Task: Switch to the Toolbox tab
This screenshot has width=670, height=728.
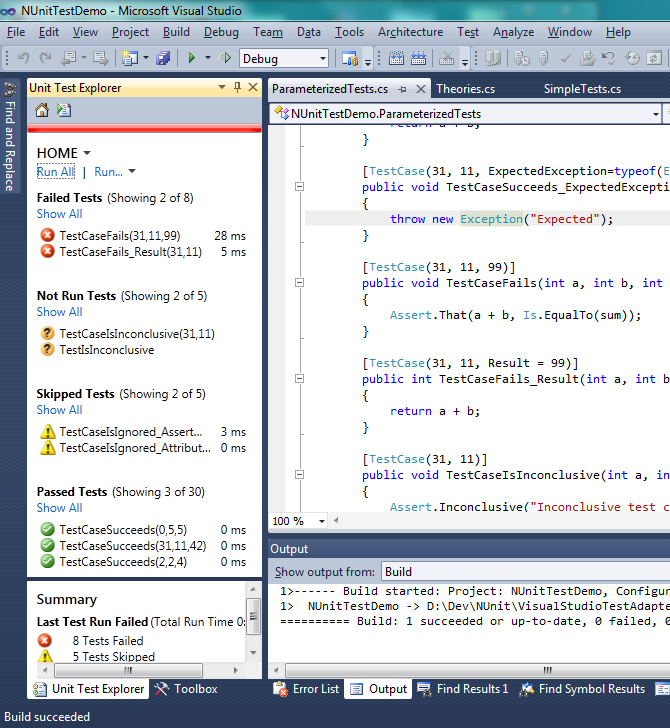Action: 186,689
